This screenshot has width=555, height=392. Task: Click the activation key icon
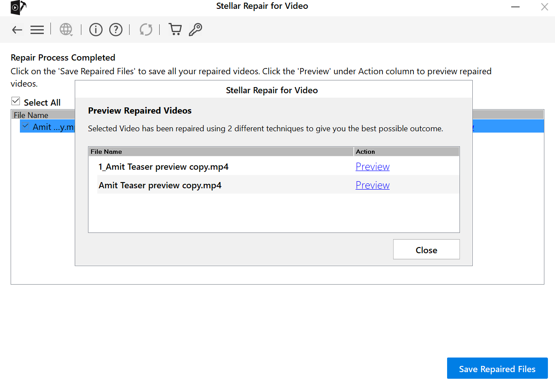(x=195, y=30)
